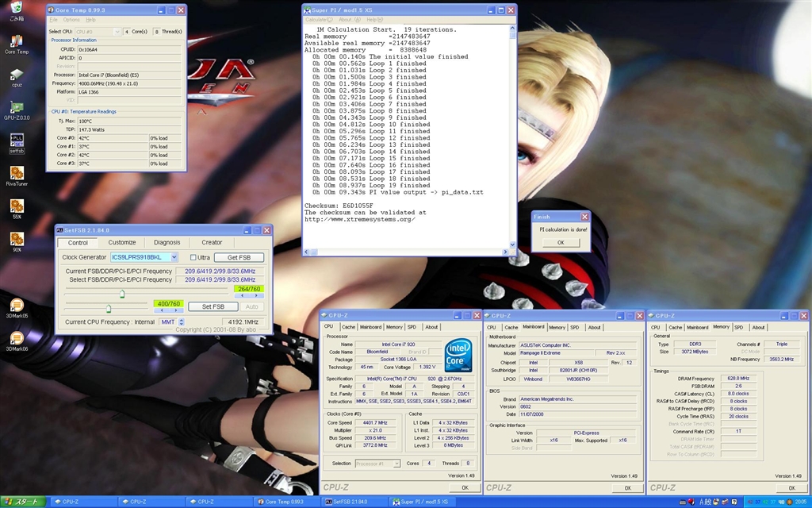This screenshot has height=508, width=812.
Task: Switch to the Diagnosis tab in SetFSB
Action: (167, 242)
